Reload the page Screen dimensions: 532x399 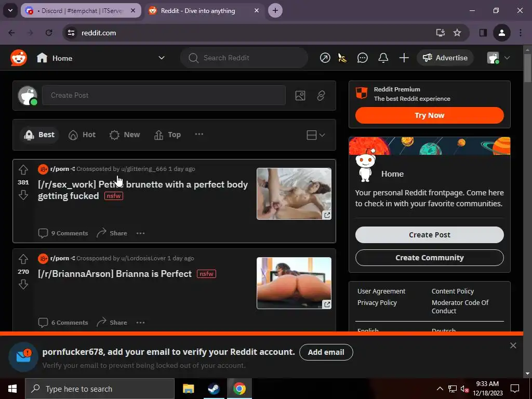pyautogui.click(x=49, y=33)
